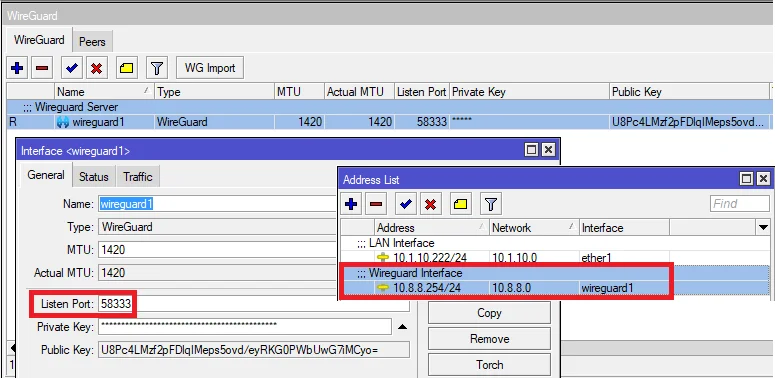This screenshot has width=775, height=378.
Task: Open the General tab of Interface dialog
Action: click(46, 175)
